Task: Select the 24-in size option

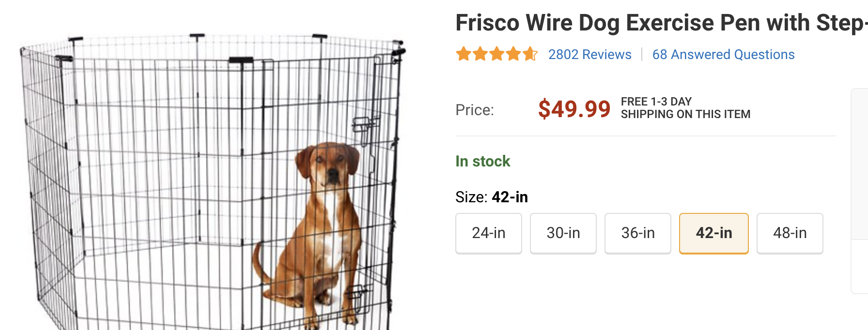Action: click(x=488, y=233)
